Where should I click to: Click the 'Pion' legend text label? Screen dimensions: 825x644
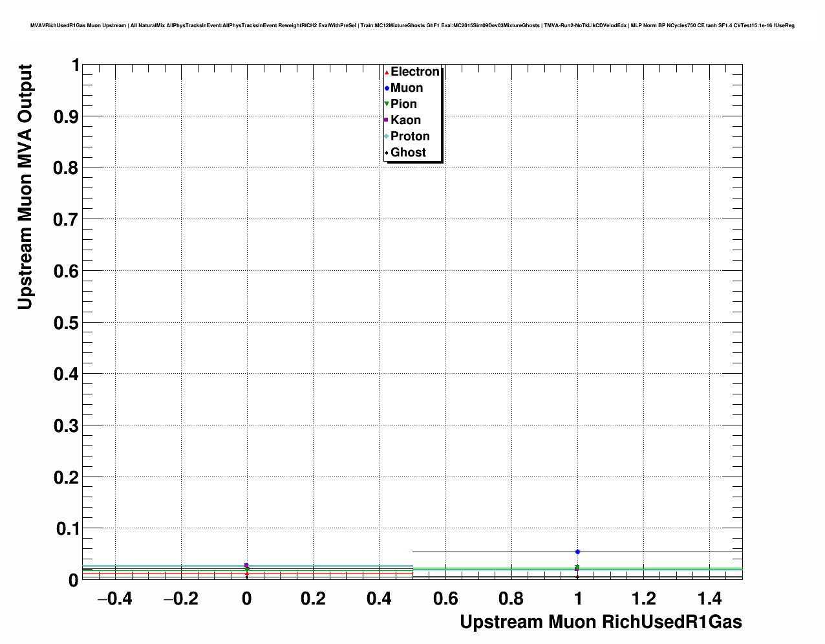(x=403, y=104)
